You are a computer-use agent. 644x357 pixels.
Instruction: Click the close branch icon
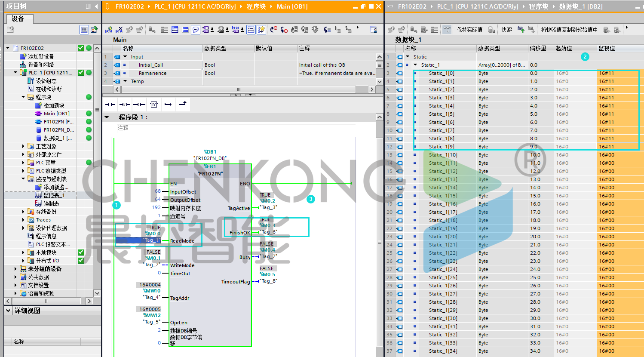[183, 104]
